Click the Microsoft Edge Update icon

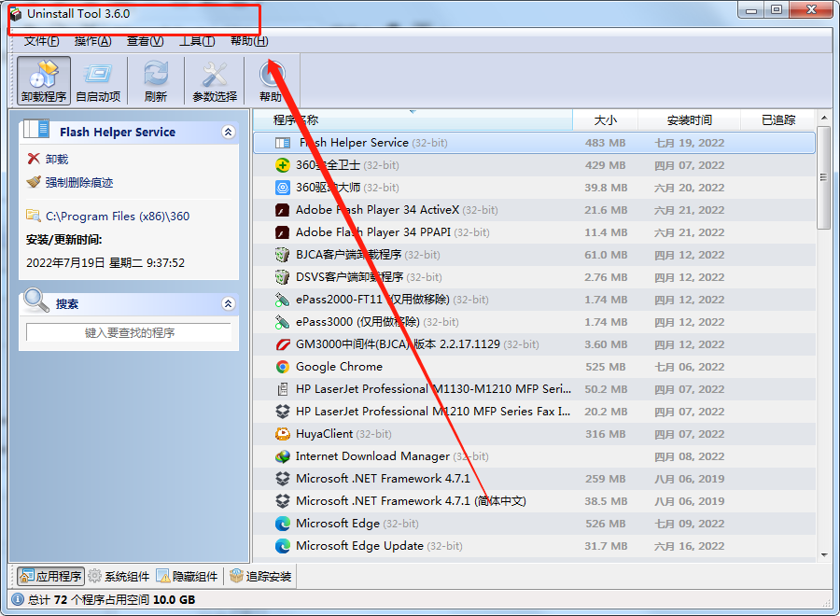point(282,546)
